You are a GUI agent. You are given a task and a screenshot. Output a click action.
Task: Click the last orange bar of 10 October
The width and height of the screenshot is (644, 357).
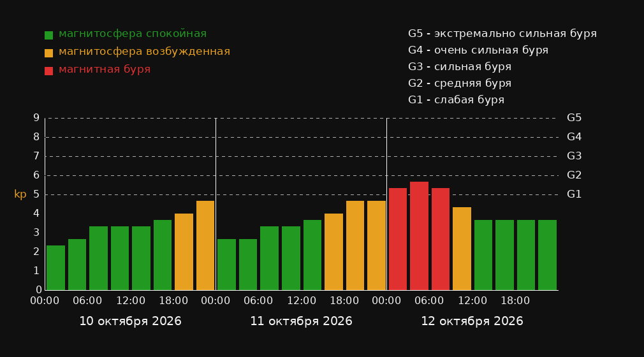point(205,245)
